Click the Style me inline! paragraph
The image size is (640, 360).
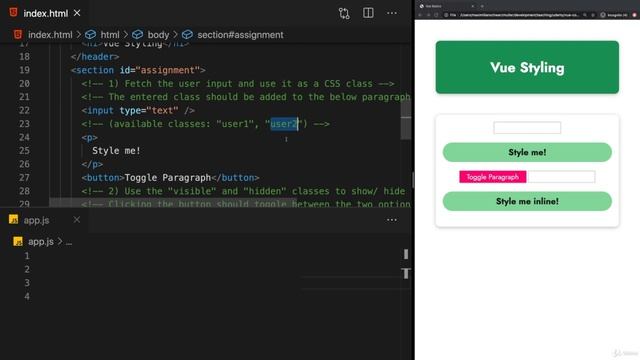[527, 201]
